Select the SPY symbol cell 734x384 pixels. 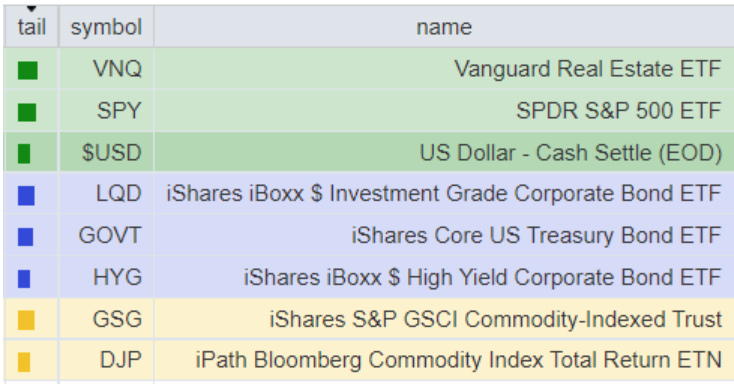106,111
